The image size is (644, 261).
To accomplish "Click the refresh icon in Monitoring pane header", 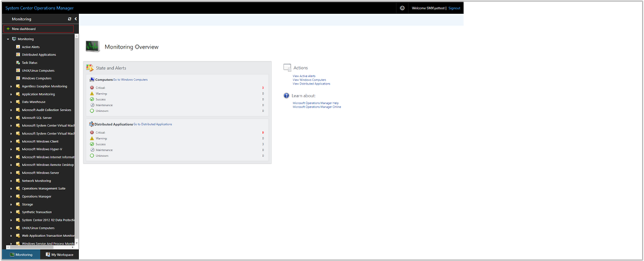I will click(x=69, y=19).
